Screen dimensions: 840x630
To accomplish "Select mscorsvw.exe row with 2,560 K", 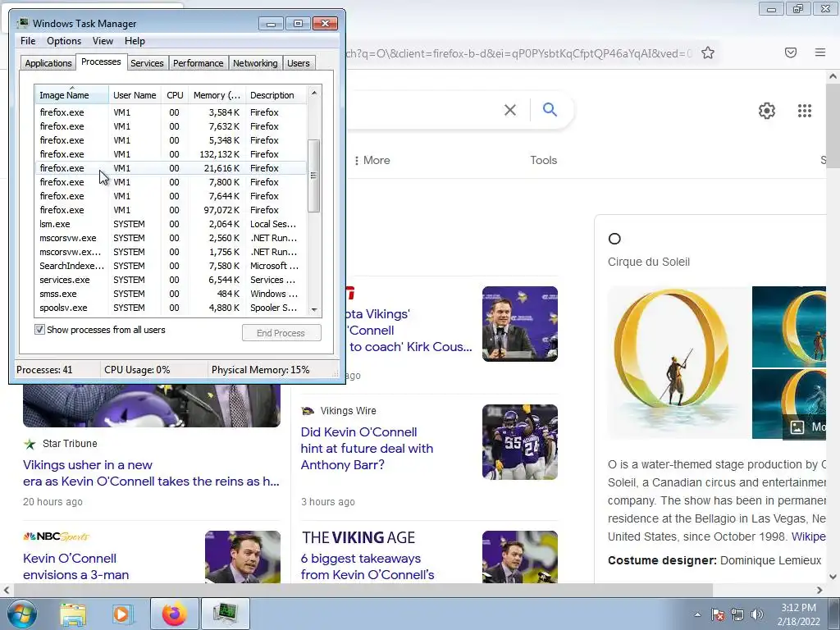I will (x=171, y=238).
